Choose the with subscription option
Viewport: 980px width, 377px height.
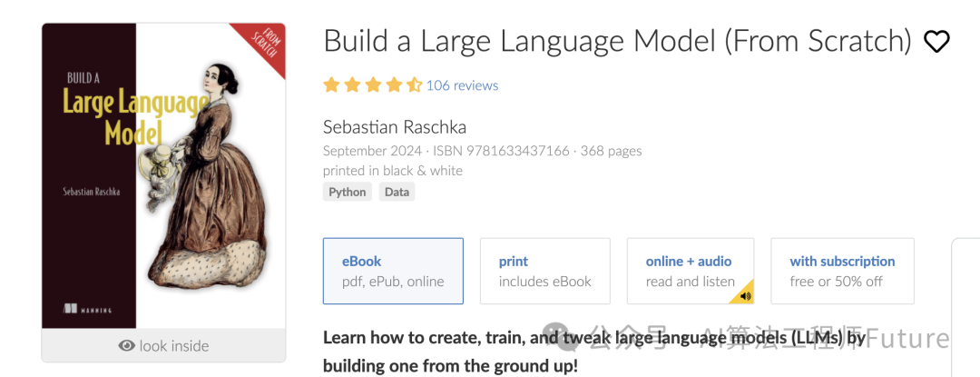point(842,271)
